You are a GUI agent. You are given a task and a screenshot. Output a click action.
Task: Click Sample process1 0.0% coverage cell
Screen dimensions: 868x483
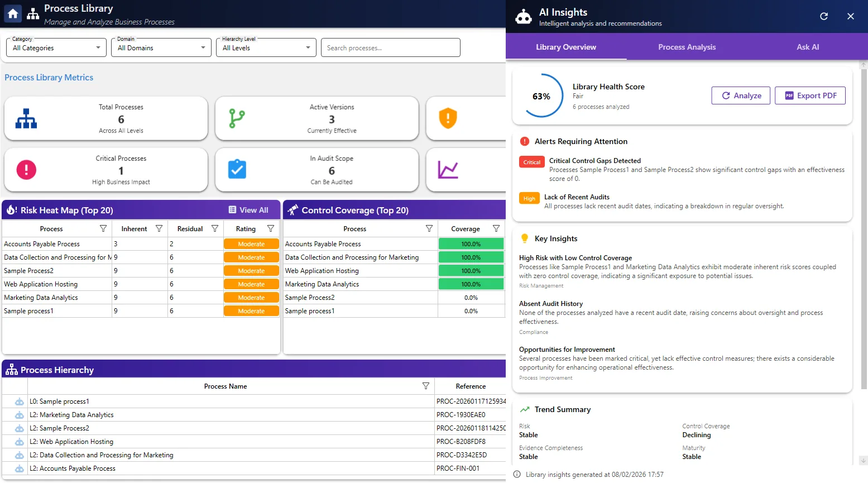(471, 311)
